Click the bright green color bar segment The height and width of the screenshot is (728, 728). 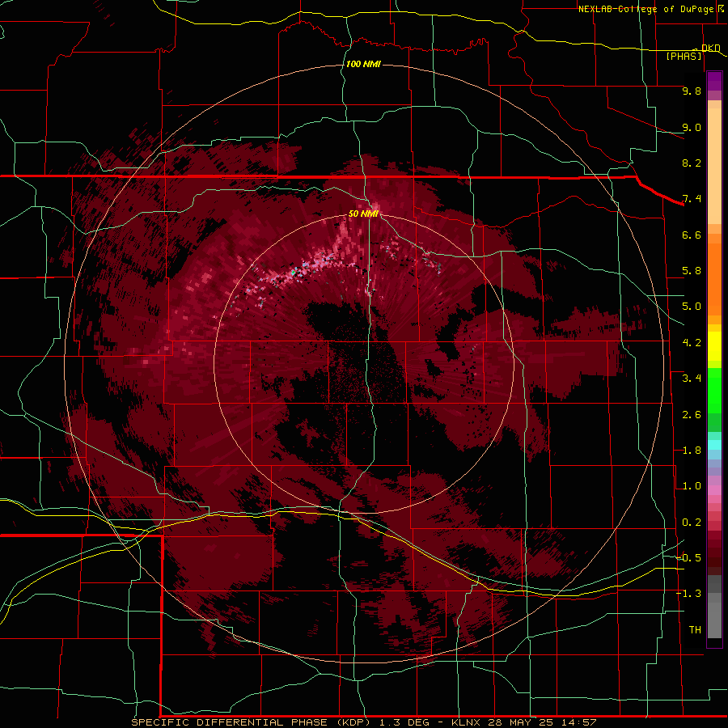714,390
